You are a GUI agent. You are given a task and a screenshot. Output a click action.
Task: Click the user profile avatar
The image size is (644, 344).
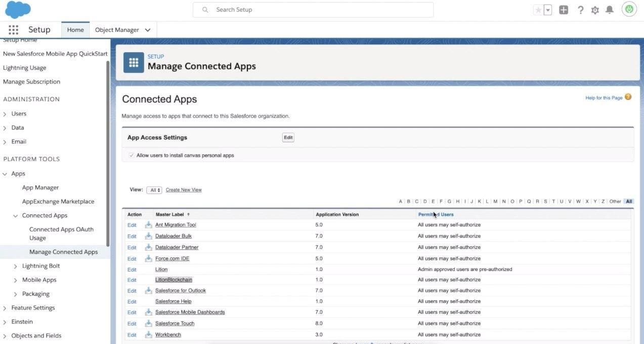pos(629,9)
